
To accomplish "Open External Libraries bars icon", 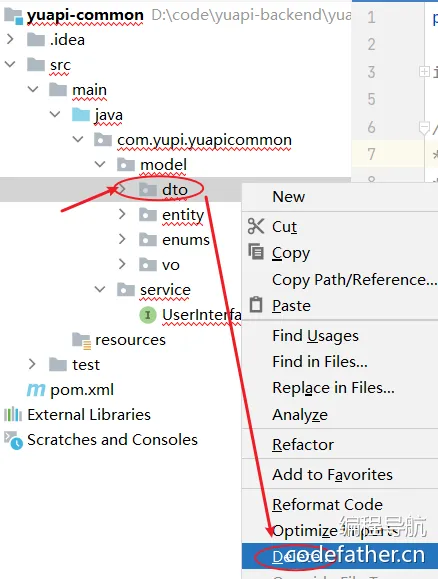I will [x=13, y=414].
